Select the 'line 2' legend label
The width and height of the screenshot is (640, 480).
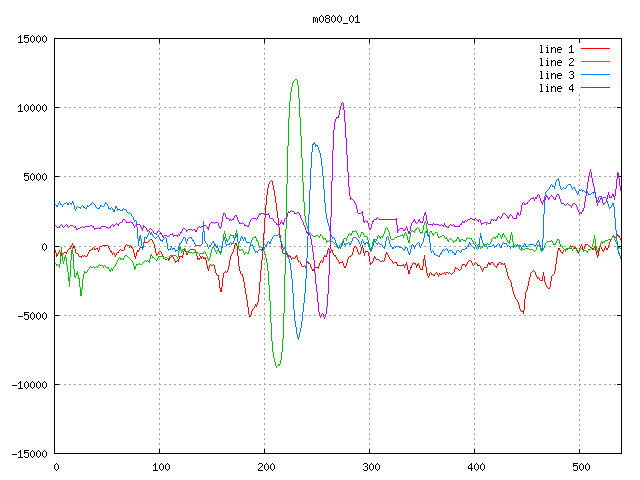(x=556, y=62)
